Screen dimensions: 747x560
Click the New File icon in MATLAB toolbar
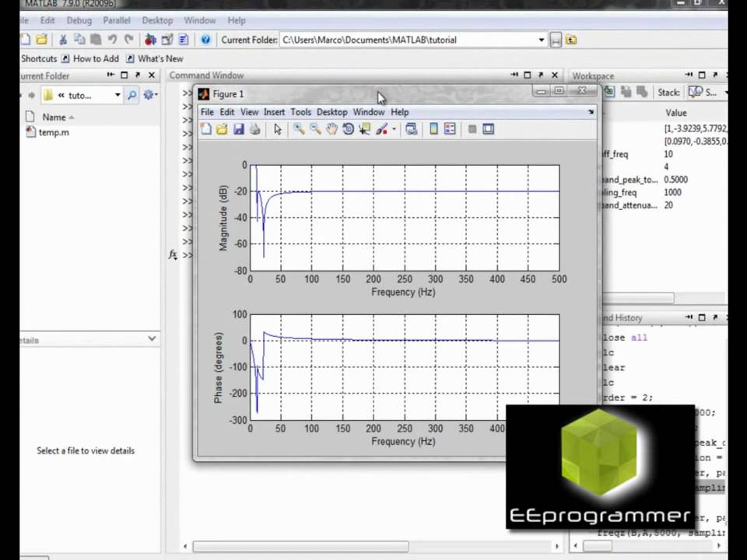pos(26,40)
